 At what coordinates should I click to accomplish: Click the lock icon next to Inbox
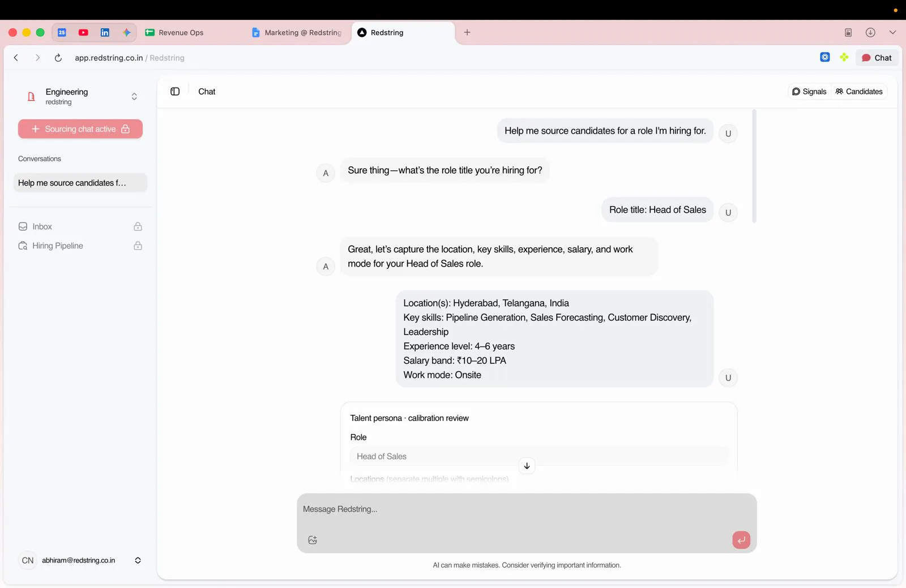[x=138, y=226]
